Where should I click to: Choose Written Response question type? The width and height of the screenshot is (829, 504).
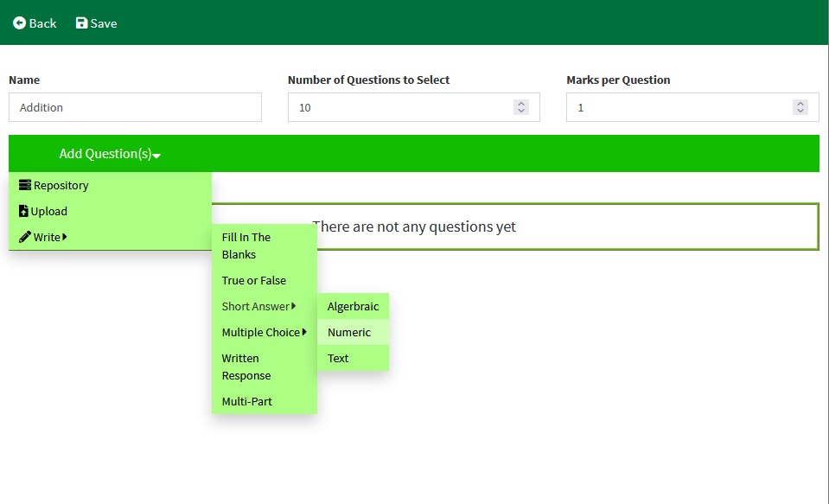246,367
